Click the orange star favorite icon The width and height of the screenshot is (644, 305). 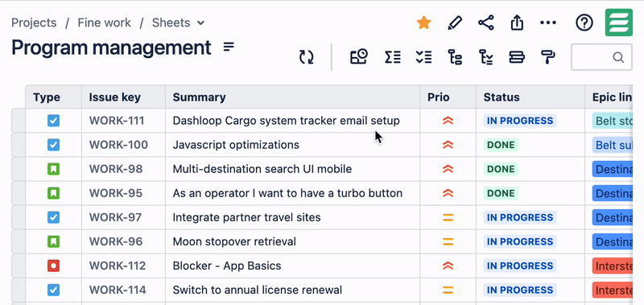click(x=423, y=23)
